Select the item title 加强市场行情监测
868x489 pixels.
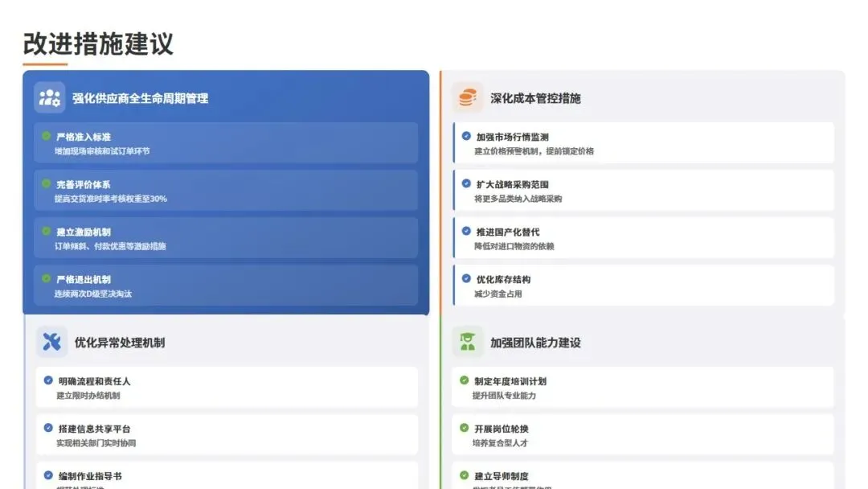coord(513,137)
